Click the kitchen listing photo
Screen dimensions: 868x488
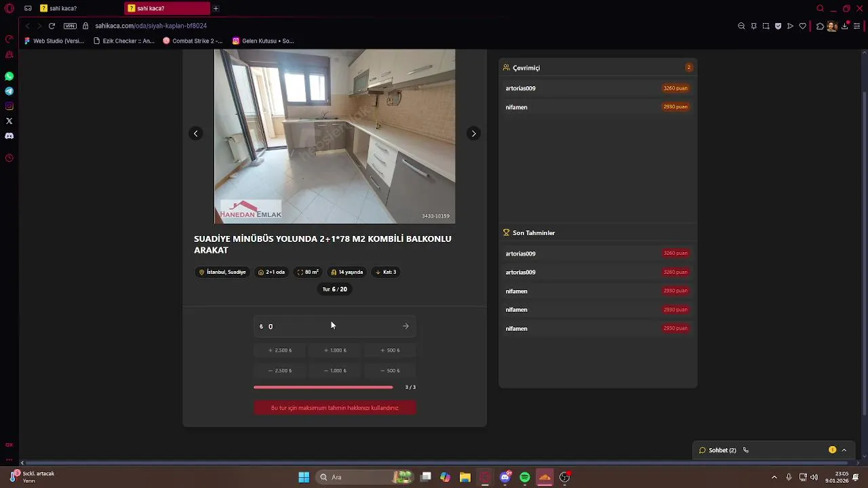[x=334, y=136]
